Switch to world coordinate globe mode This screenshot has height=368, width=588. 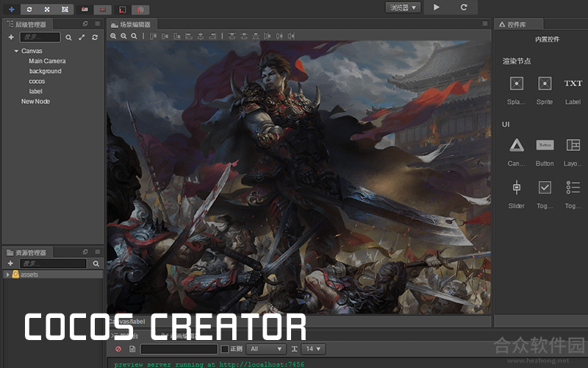(140, 10)
